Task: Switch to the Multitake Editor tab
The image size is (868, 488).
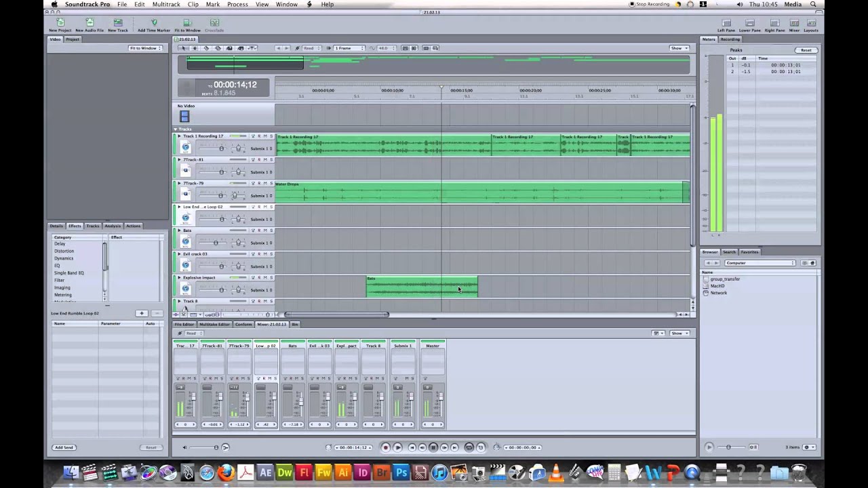Action: point(214,324)
